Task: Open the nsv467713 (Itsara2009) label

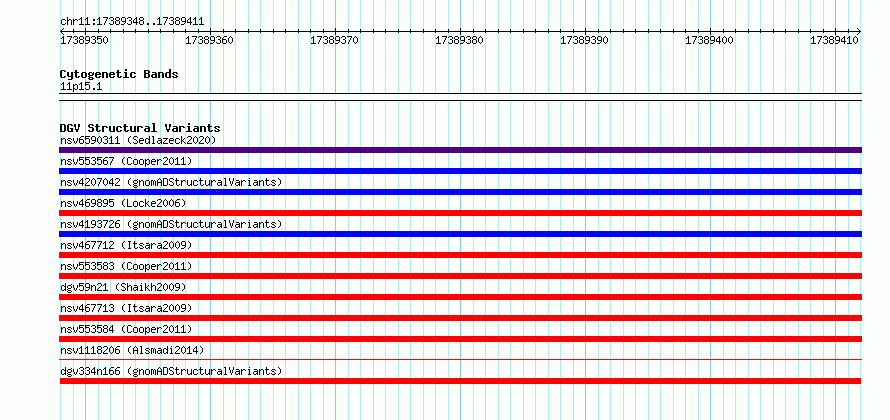Action: [126, 308]
